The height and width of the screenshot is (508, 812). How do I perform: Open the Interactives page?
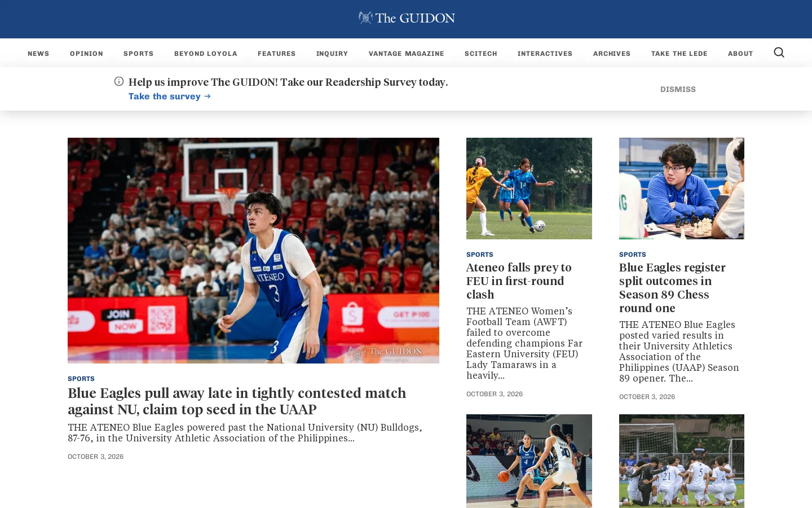pos(545,54)
